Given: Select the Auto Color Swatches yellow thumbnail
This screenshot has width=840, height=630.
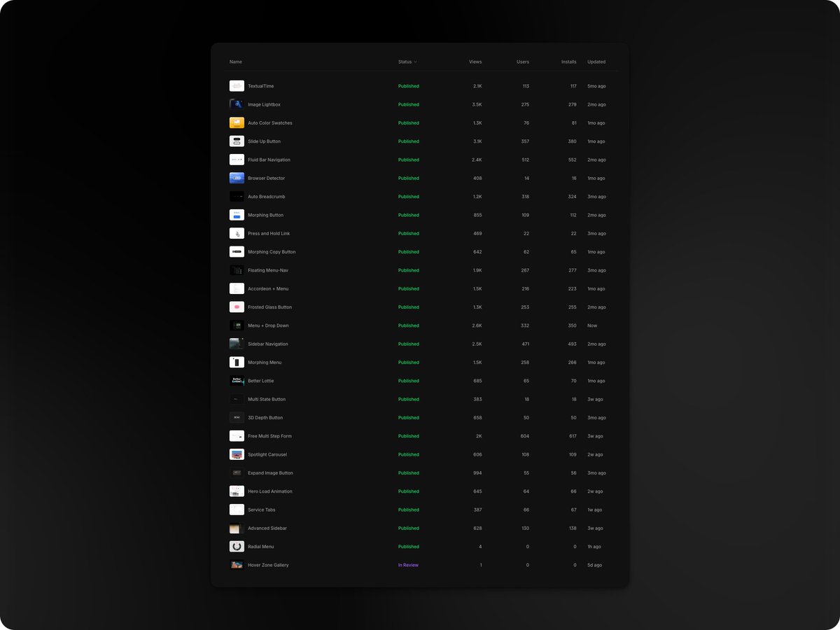Looking at the screenshot, I should [237, 122].
